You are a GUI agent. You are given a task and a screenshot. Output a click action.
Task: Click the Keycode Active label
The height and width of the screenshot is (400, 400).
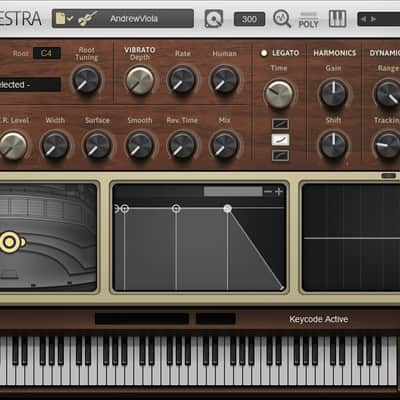(x=319, y=319)
